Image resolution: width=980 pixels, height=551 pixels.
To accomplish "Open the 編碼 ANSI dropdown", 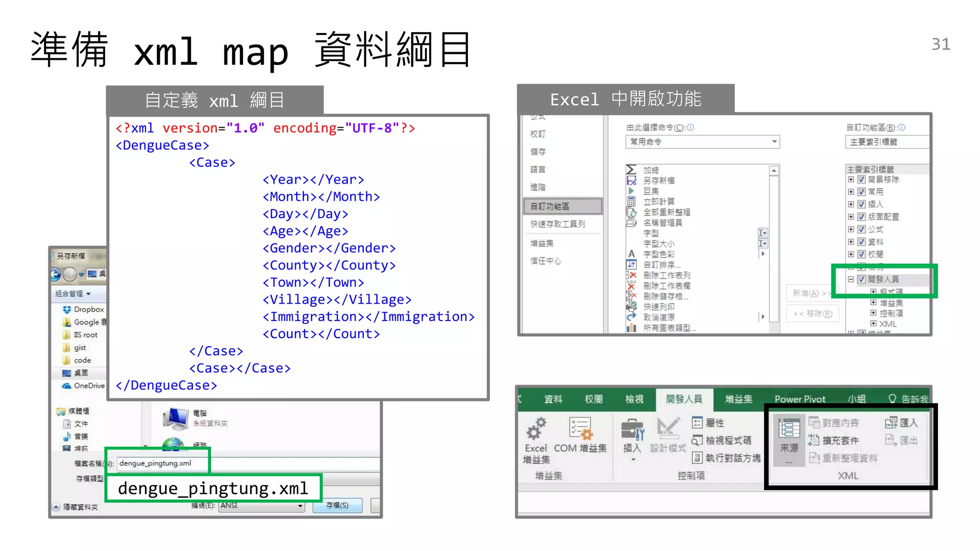I will (261, 506).
